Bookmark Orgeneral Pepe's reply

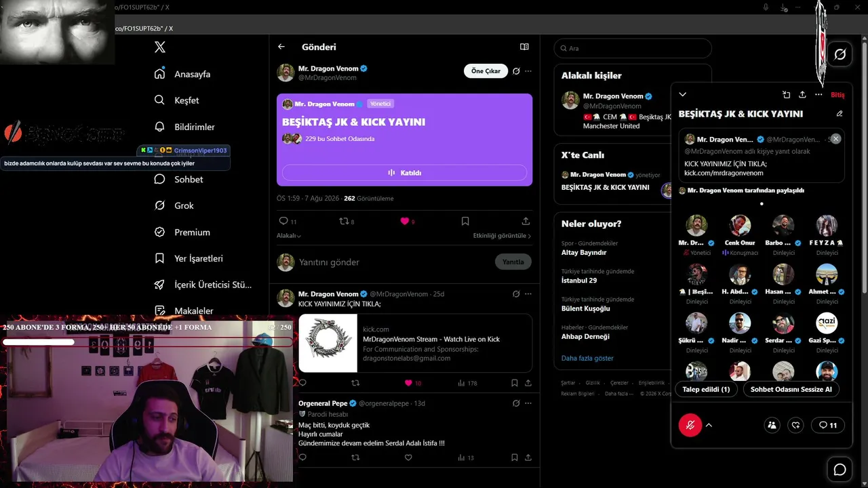[515, 457]
